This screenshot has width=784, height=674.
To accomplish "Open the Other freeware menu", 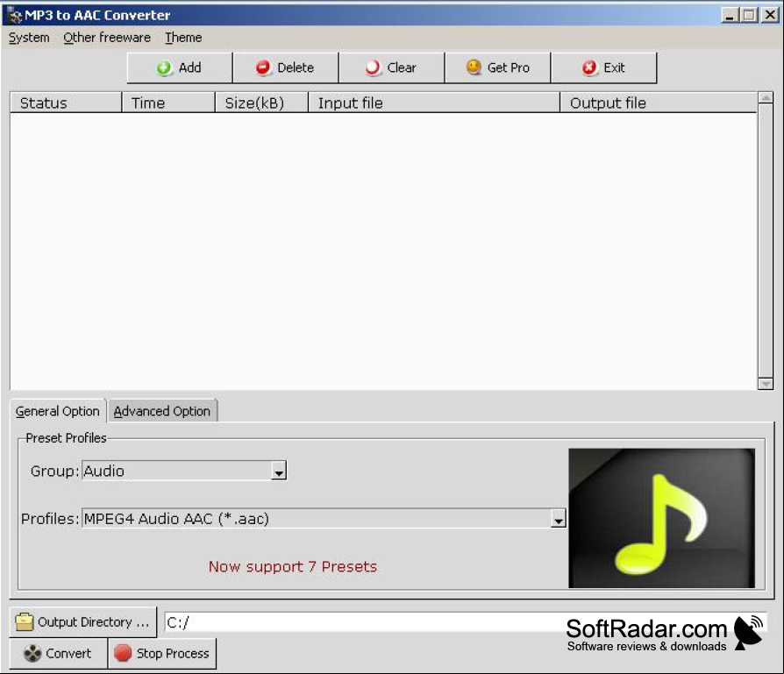I will (107, 38).
